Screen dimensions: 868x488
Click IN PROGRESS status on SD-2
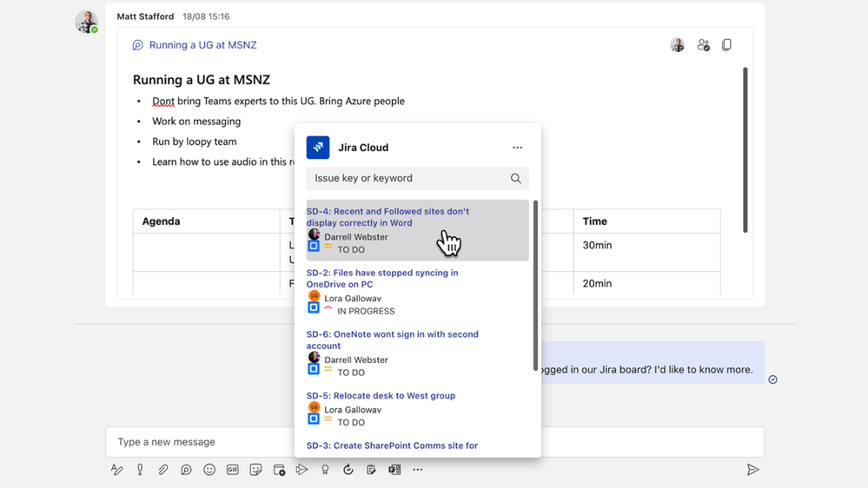pos(366,311)
